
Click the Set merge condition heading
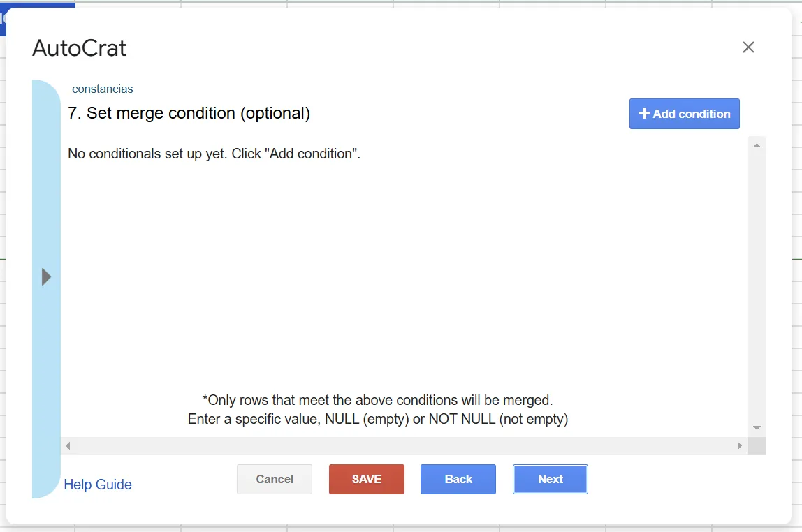pos(189,113)
